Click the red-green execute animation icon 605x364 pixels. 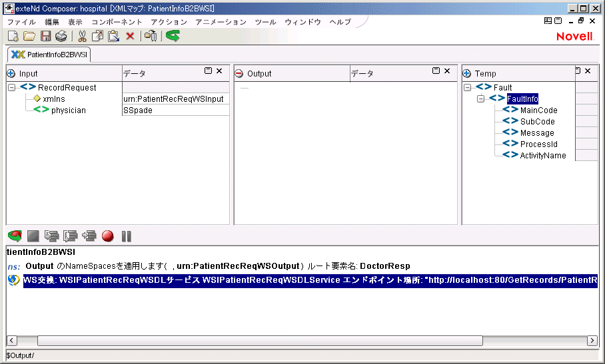point(15,236)
